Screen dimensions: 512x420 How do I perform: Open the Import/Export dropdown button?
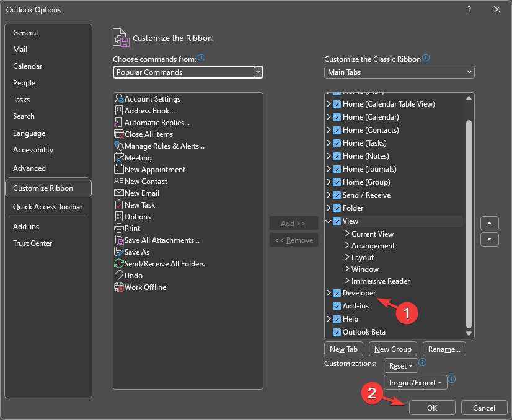(x=415, y=383)
